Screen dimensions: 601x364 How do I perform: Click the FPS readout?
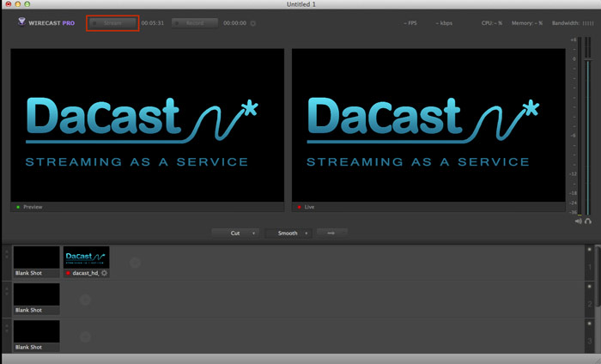coord(410,23)
